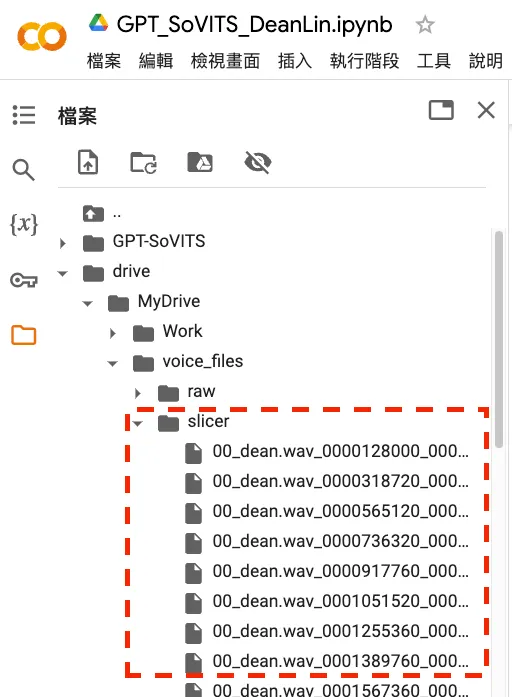512x697 pixels.
Task: Select the Work folder label
Action: [182, 331]
